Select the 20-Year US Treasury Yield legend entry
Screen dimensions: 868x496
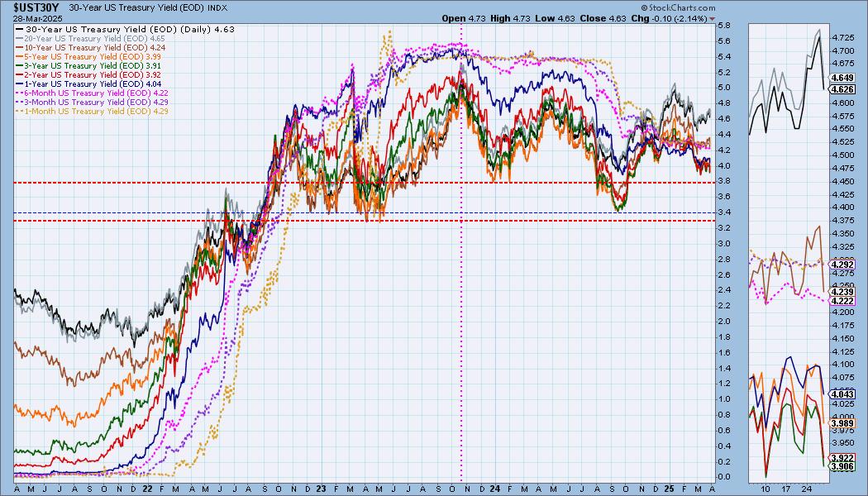(x=90, y=39)
